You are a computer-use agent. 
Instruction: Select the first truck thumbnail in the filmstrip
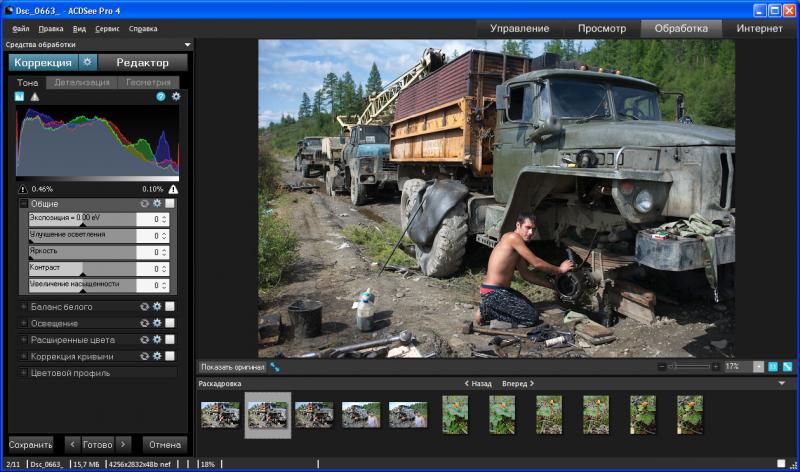point(220,414)
